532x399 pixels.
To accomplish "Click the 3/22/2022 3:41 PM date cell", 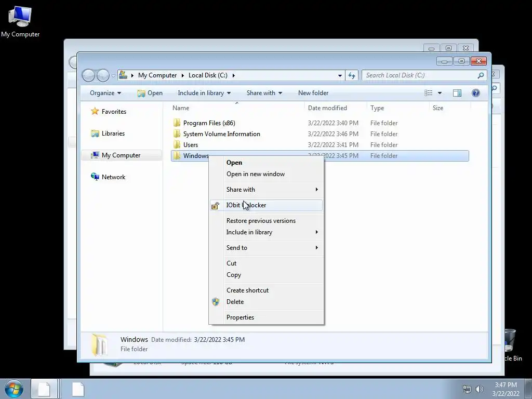I will pos(333,145).
